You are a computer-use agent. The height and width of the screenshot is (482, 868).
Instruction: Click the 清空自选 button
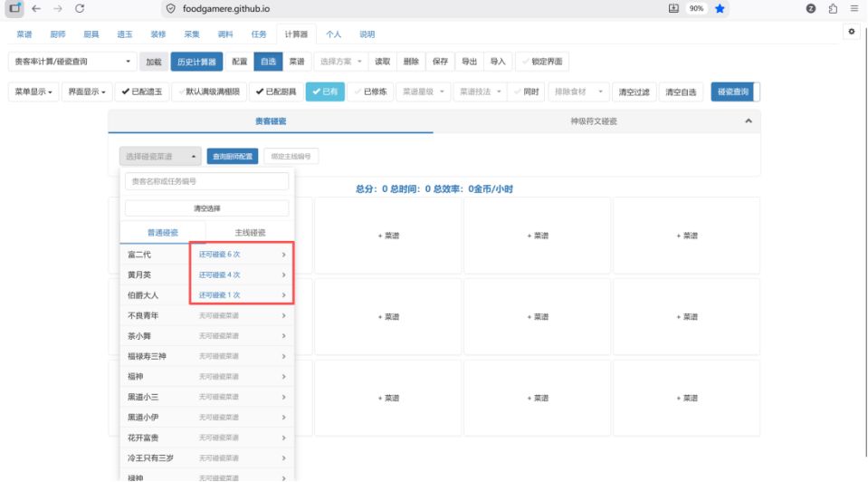click(x=681, y=92)
